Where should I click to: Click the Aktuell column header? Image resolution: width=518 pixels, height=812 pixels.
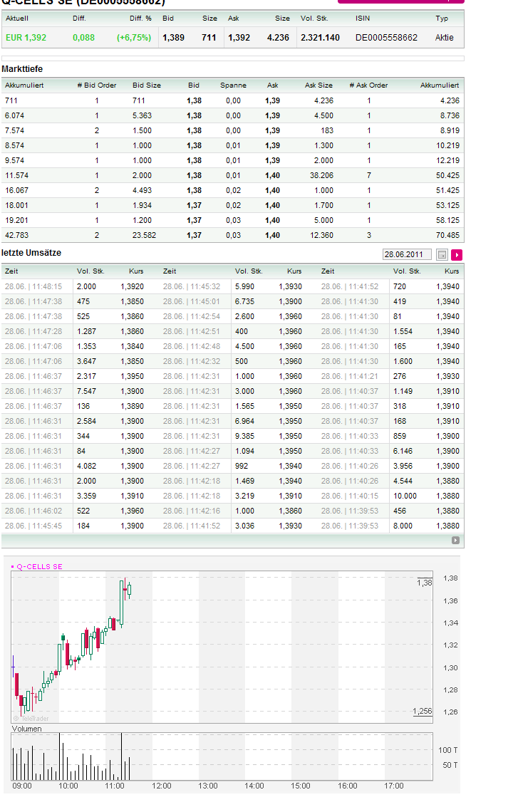17,18
